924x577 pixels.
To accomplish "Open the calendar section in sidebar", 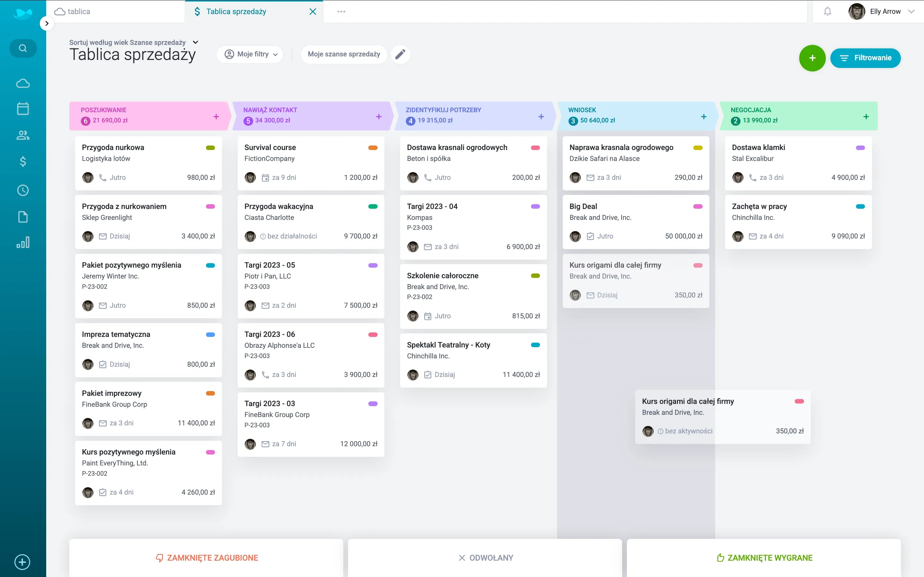I will point(22,108).
